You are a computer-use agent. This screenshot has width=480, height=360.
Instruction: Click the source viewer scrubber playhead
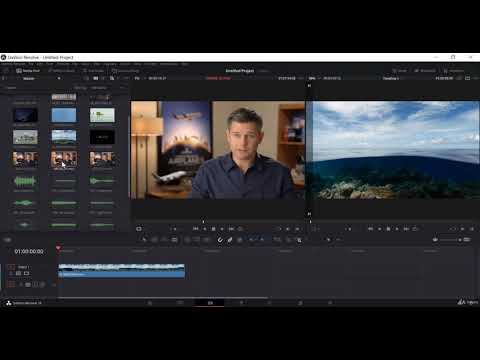(203, 221)
